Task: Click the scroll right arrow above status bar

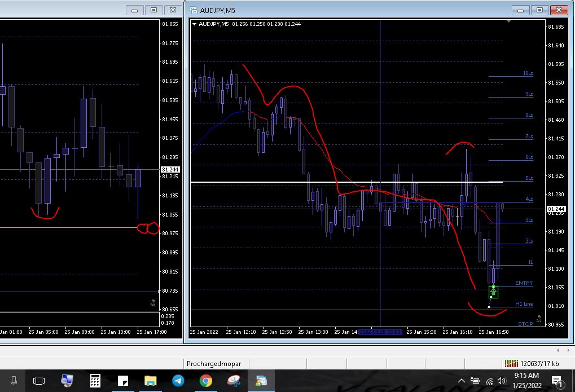Action: pos(567,350)
